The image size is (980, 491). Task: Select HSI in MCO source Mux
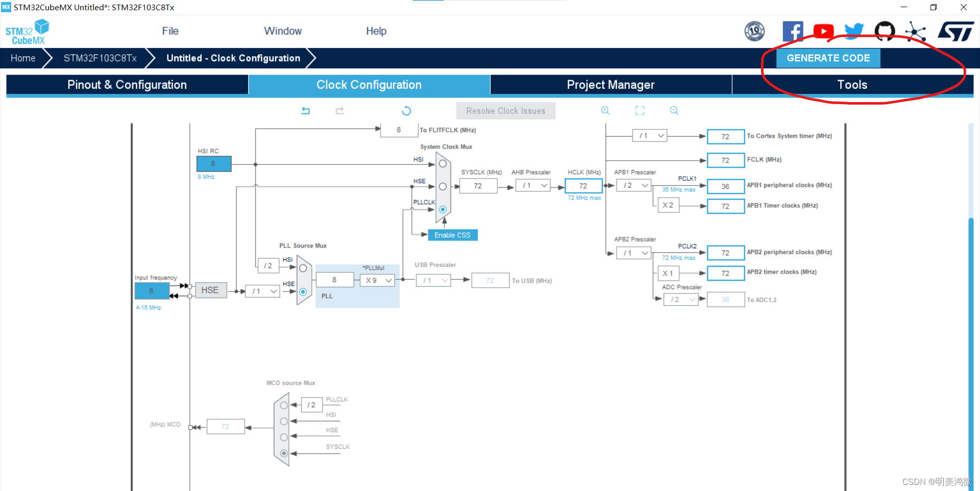[x=284, y=422]
